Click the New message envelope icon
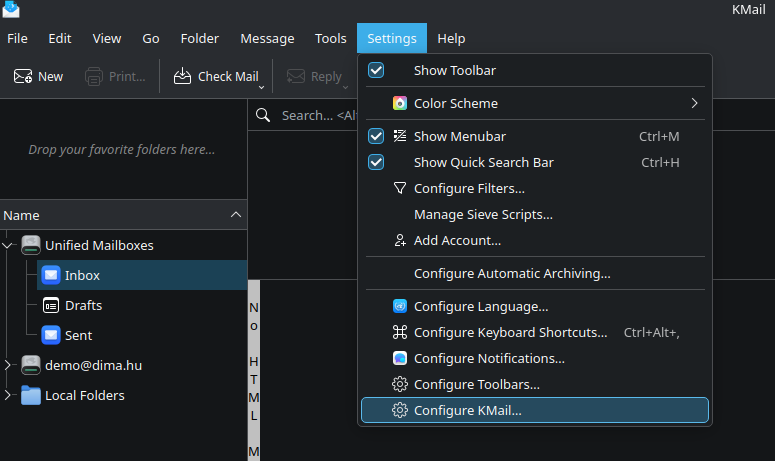Viewport: 775px width, 461px height. tap(23, 76)
